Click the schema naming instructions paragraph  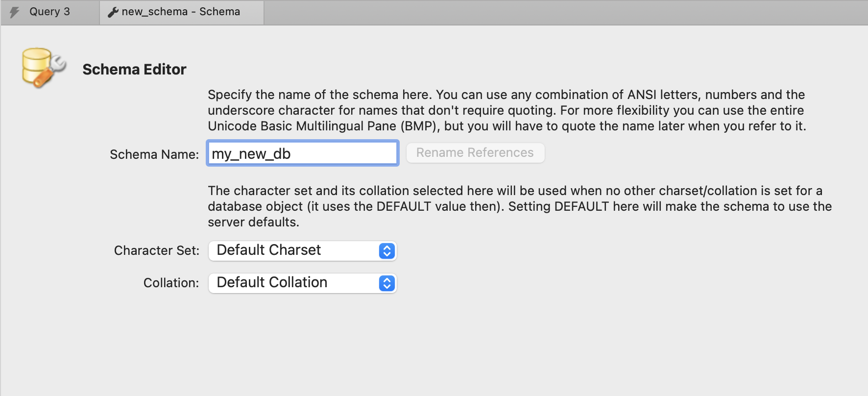pyautogui.click(x=506, y=110)
